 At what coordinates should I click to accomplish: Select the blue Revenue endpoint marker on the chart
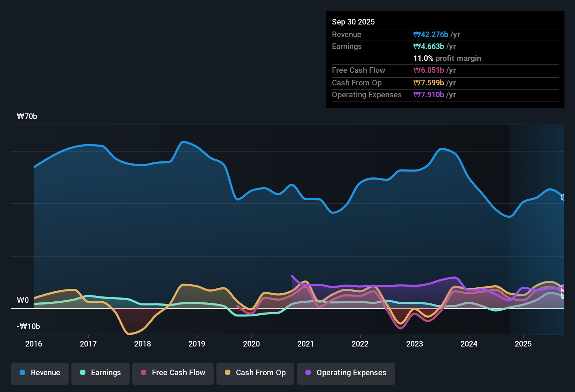click(x=563, y=197)
